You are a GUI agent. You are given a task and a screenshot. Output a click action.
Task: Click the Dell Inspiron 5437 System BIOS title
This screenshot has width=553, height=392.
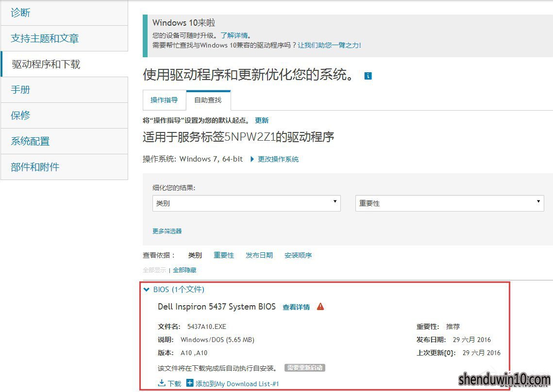[217, 307]
